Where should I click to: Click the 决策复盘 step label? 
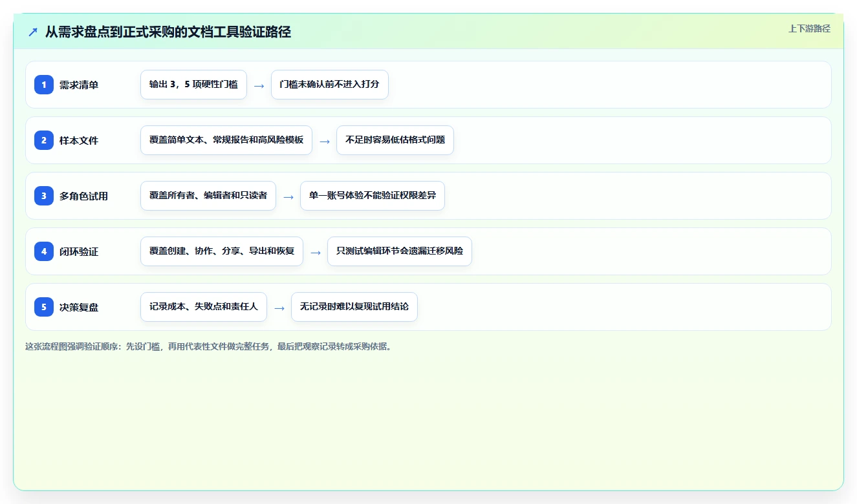tap(79, 307)
